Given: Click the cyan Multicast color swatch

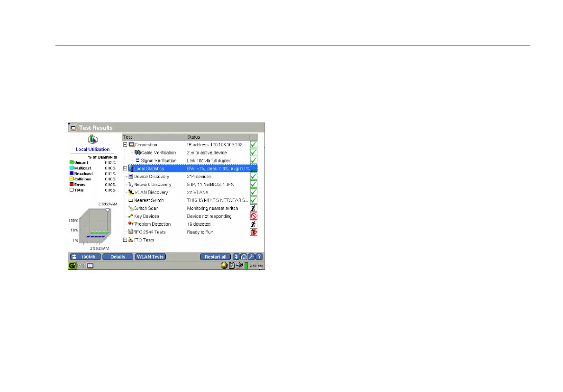Looking at the screenshot, I should (x=72, y=168).
